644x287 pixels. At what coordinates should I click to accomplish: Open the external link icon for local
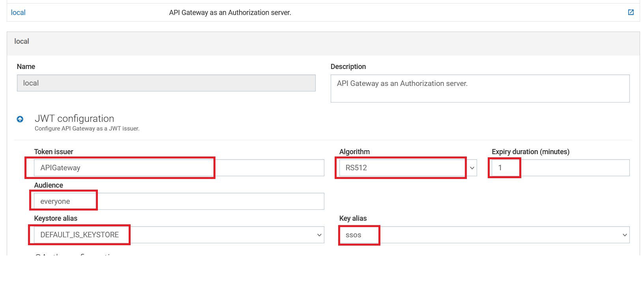pos(631,12)
